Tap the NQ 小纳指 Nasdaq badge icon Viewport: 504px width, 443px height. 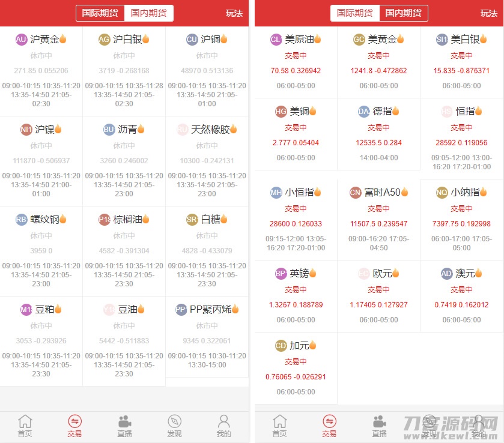[x=441, y=193]
